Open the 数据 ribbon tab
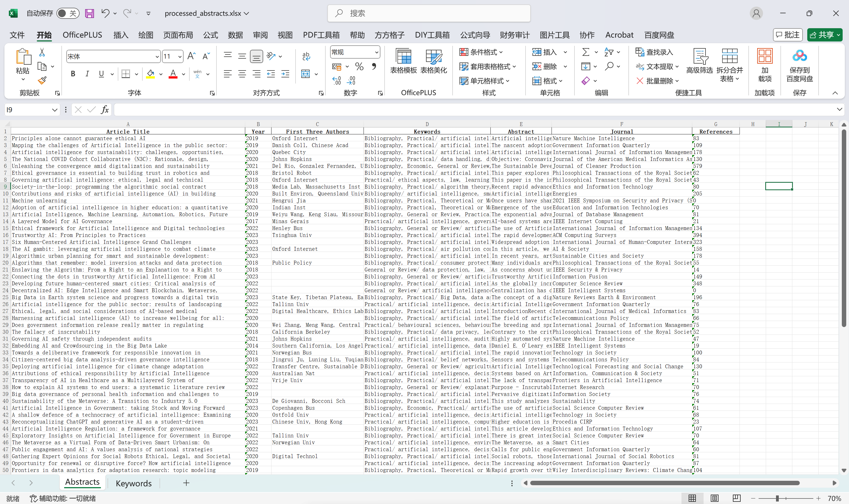Screen dimensions: 849x504 (235, 35)
